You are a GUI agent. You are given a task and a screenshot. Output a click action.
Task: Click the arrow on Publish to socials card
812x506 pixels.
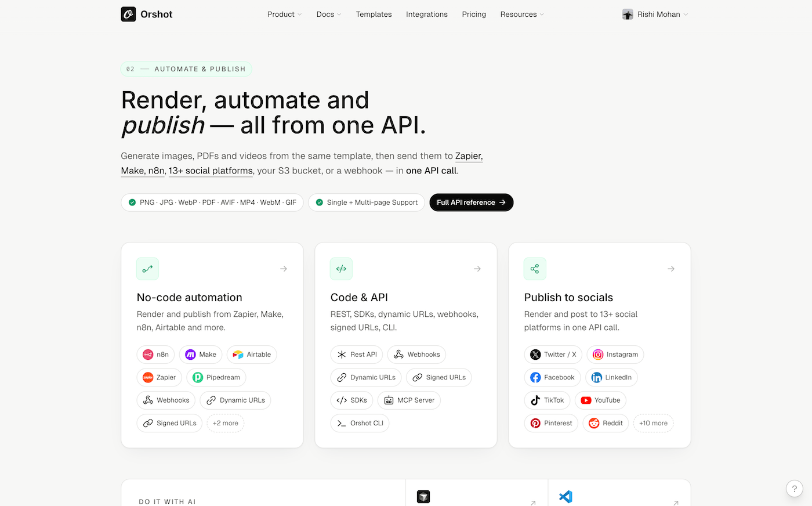pyautogui.click(x=670, y=269)
